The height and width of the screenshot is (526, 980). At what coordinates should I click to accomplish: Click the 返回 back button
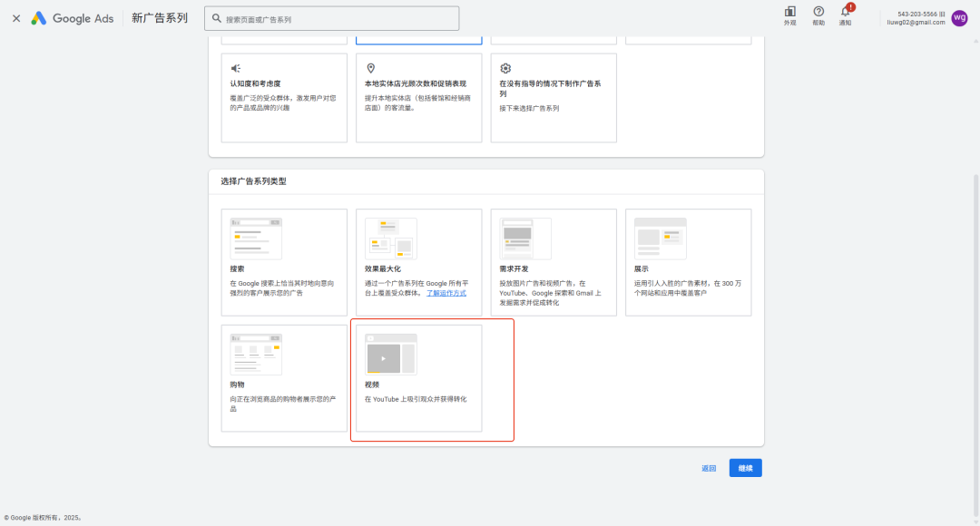pyautogui.click(x=709, y=468)
